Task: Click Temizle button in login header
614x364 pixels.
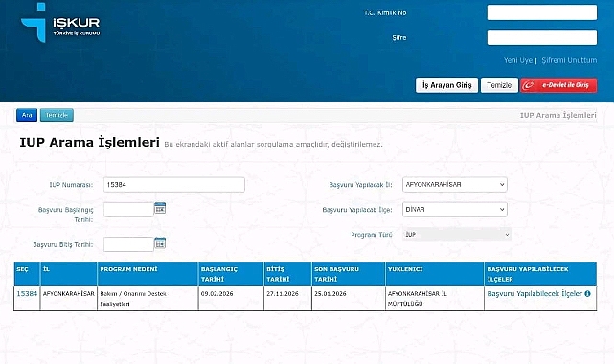Action: [x=499, y=85]
